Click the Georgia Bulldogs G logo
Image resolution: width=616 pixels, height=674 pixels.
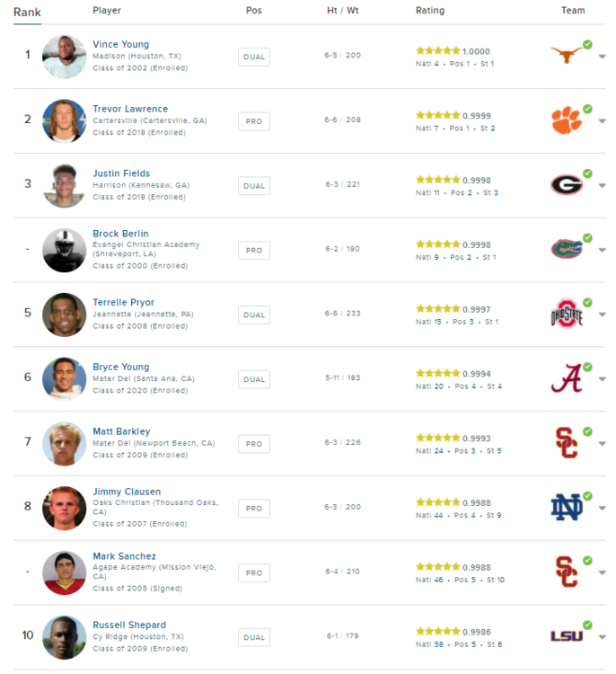tap(566, 185)
